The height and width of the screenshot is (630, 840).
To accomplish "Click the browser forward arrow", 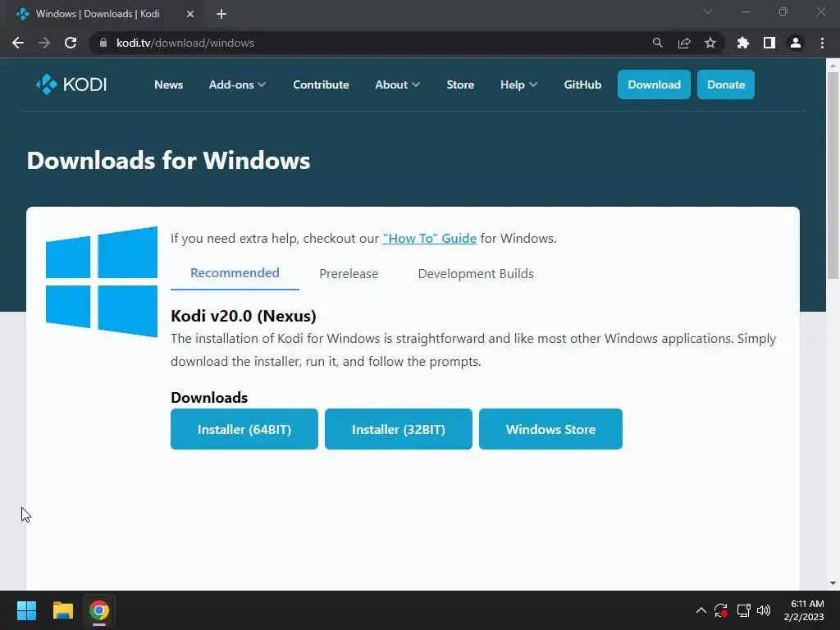I will click(44, 43).
